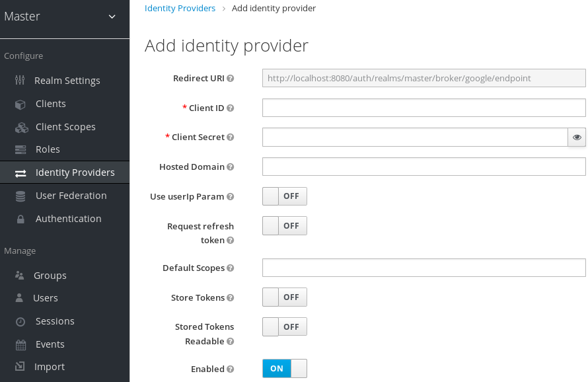Show help tooltip for Store Tokens
This screenshot has width=588, height=382.
pos(231,297)
